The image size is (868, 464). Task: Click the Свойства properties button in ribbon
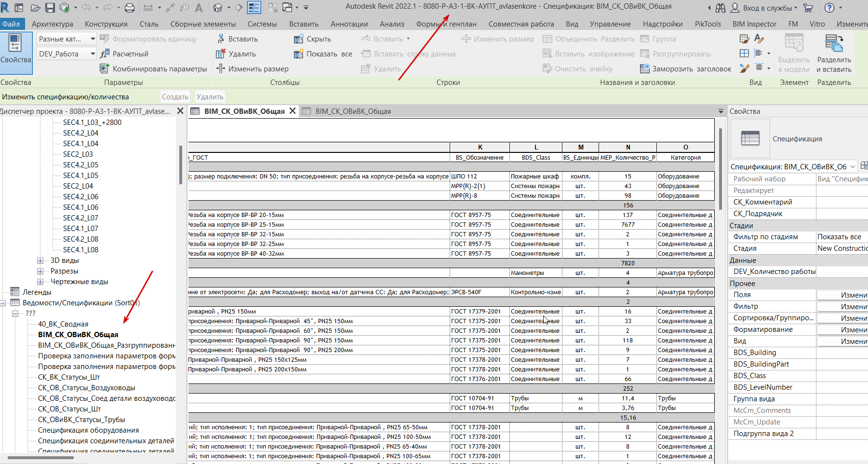tap(15, 49)
